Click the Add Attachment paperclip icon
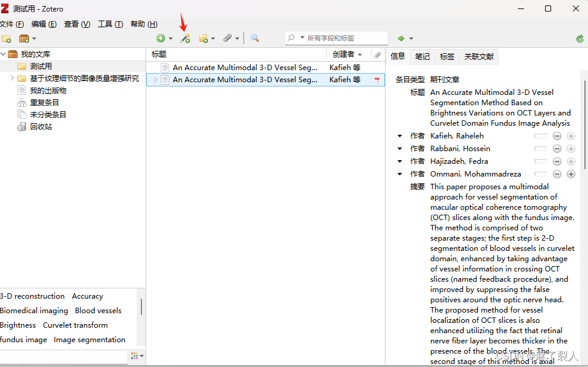This screenshot has width=588, height=367. pyautogui.click(x=227, y=38)
